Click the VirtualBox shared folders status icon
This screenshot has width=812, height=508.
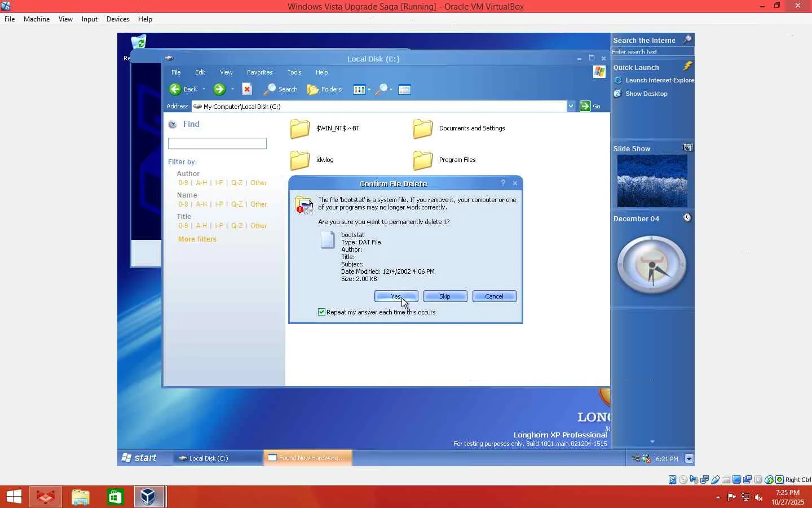coord(726,480)
